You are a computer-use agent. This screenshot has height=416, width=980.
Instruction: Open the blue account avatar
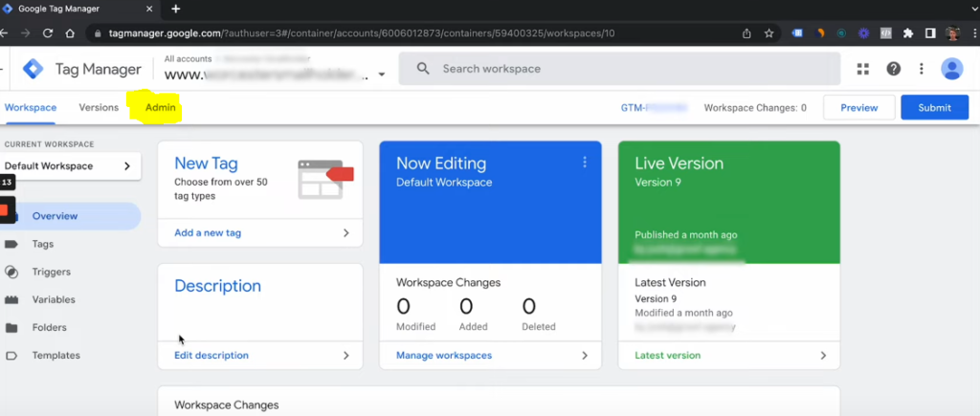coord(952,69)
